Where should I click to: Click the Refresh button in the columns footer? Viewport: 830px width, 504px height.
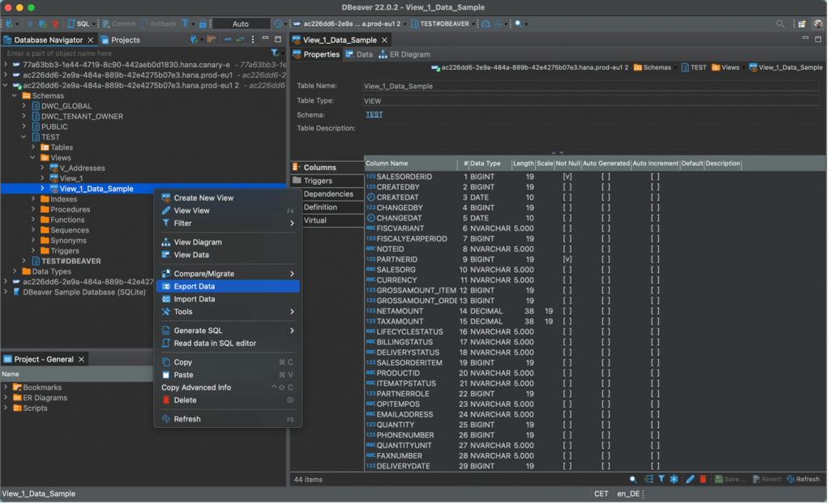click(803, 480)
